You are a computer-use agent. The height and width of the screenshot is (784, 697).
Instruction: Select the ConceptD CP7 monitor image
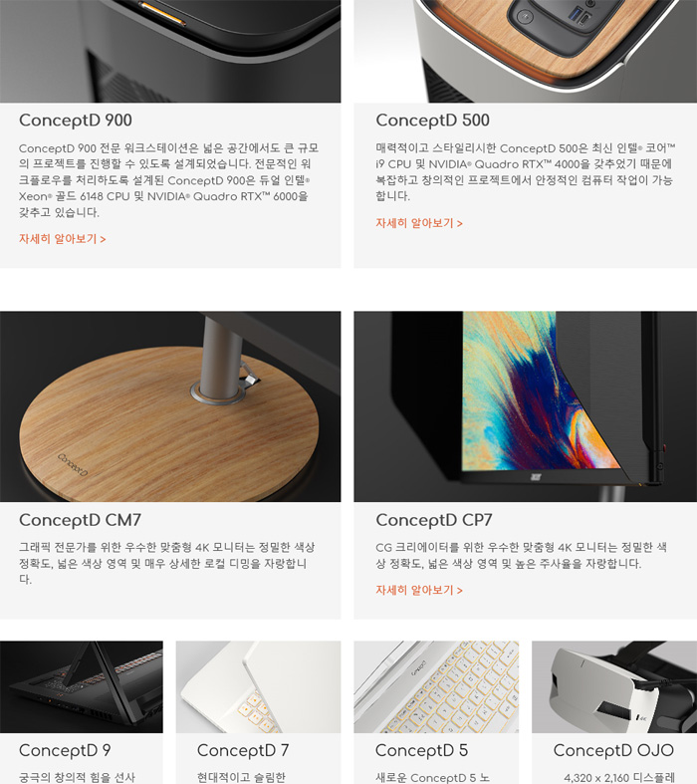point(525,406)
